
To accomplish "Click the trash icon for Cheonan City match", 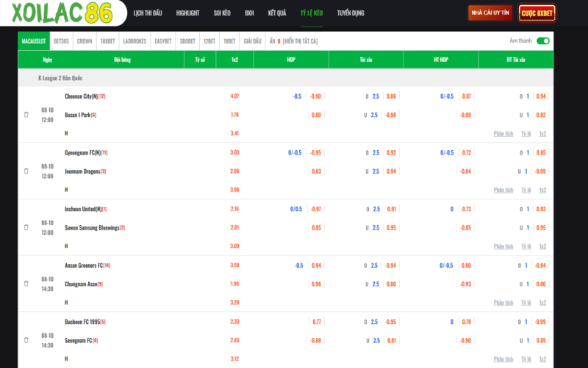I will tap(26, 115).
